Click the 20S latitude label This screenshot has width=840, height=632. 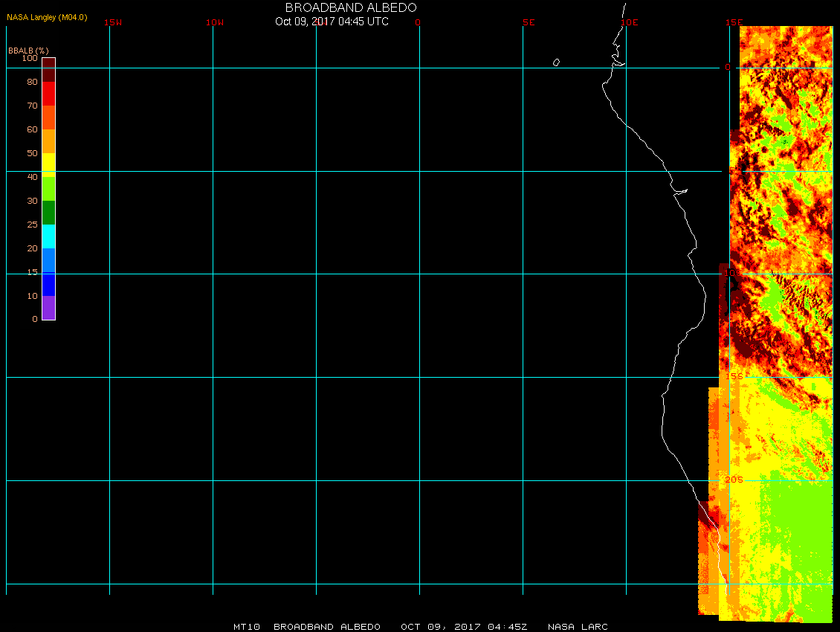[x=734, y=480]
